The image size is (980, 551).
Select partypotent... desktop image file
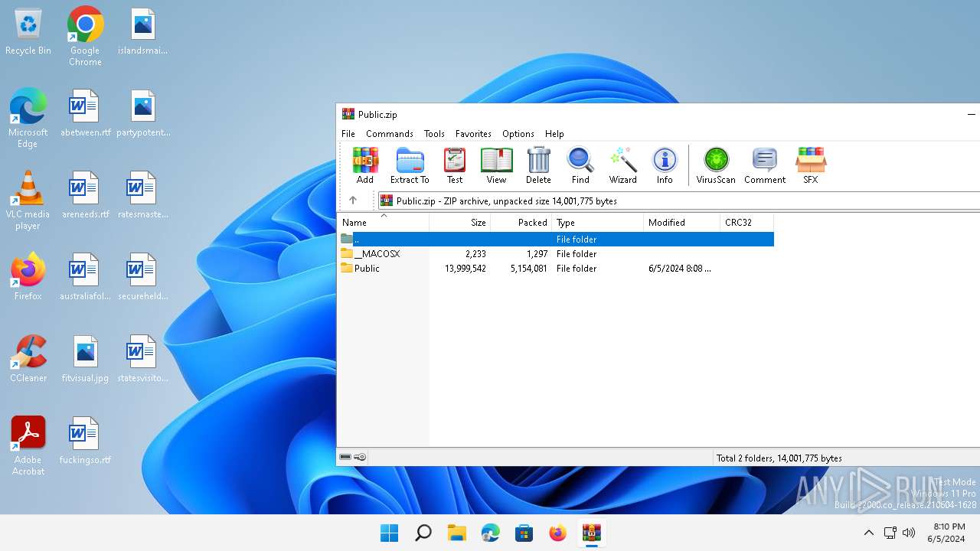[x=142, y=114]
